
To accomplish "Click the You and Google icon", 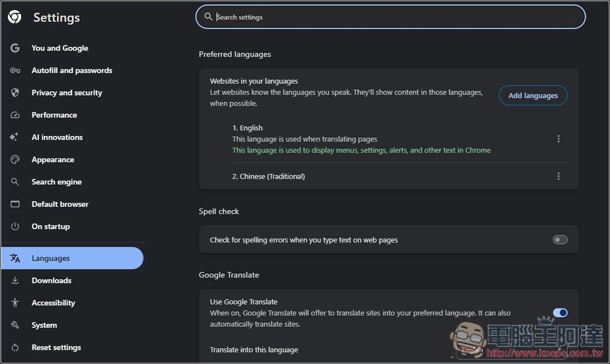I will pyautogui.click(x=15, y=48).
